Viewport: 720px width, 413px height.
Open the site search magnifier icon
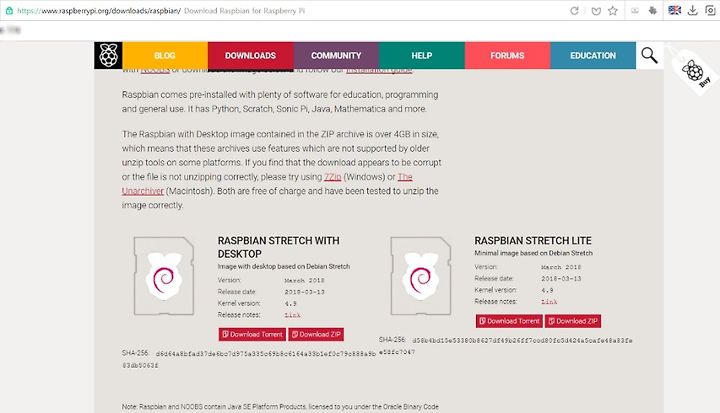click(649, 55)
